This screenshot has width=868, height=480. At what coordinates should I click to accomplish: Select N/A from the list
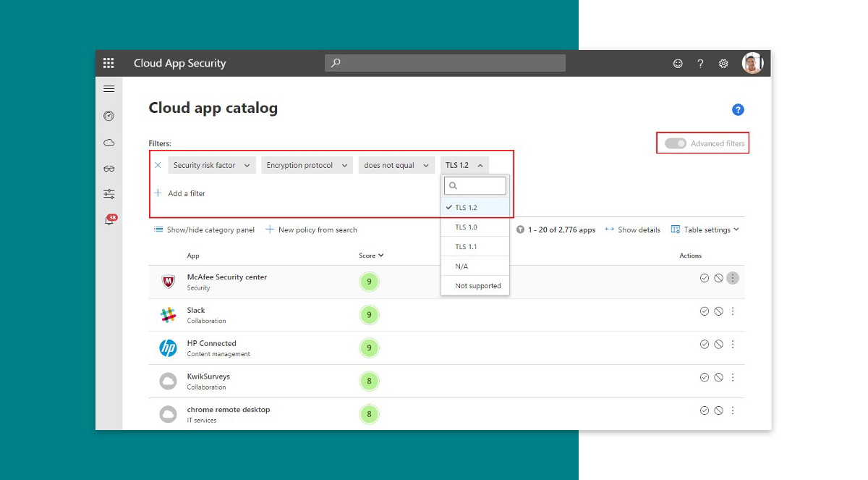(475, 266)
